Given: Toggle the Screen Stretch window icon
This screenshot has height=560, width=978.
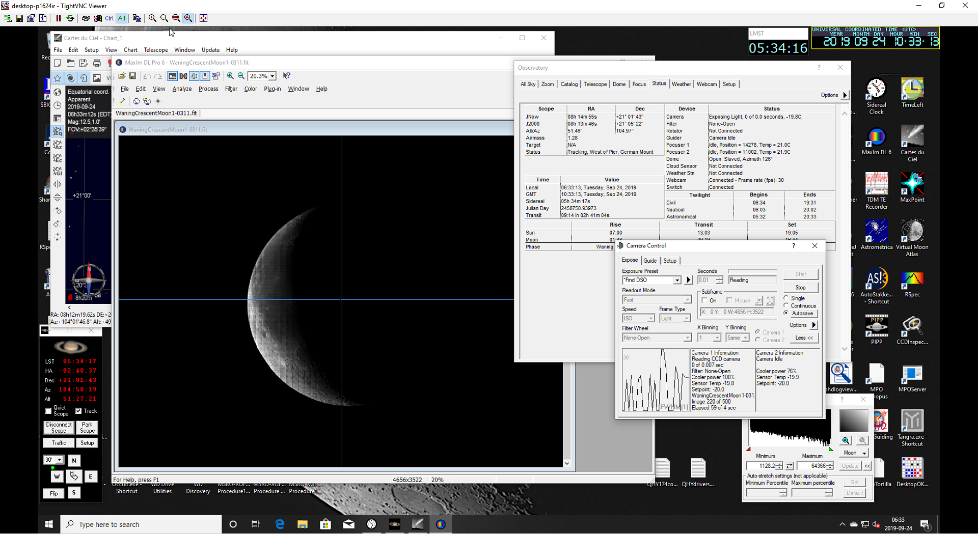Looking at the screenshot, I should coord(172,76).
